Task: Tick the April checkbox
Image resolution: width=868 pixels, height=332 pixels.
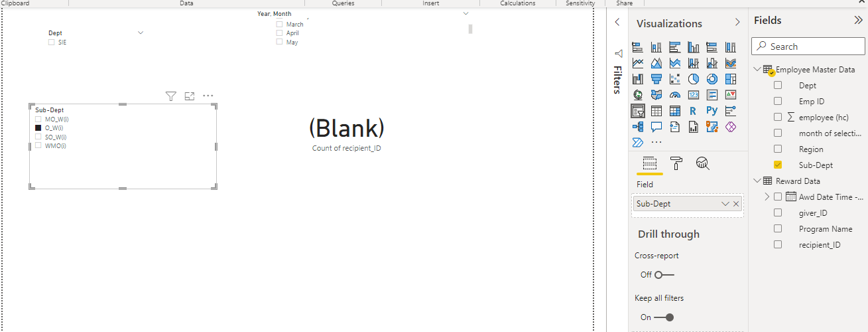Action: 280,33
